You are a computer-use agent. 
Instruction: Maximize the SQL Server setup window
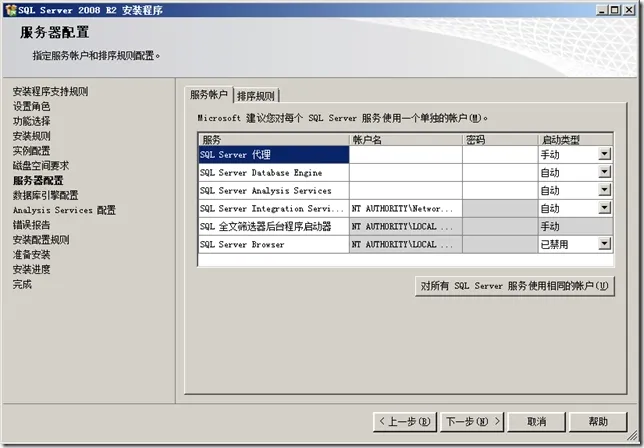click(615, 10)
